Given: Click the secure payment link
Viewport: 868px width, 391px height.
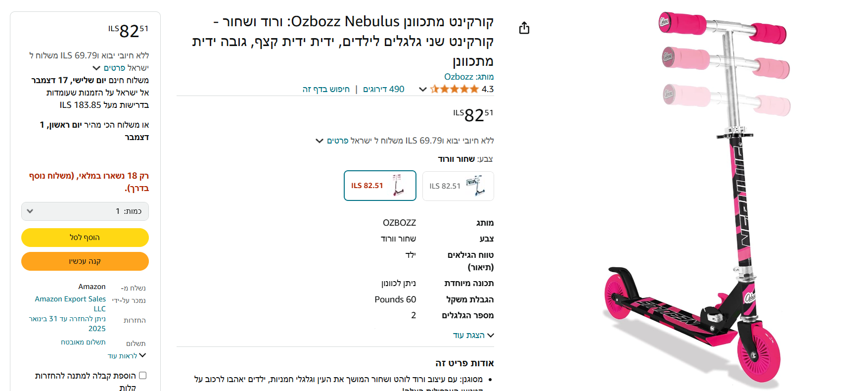Looking at the screenshot, I should point(83,342).
